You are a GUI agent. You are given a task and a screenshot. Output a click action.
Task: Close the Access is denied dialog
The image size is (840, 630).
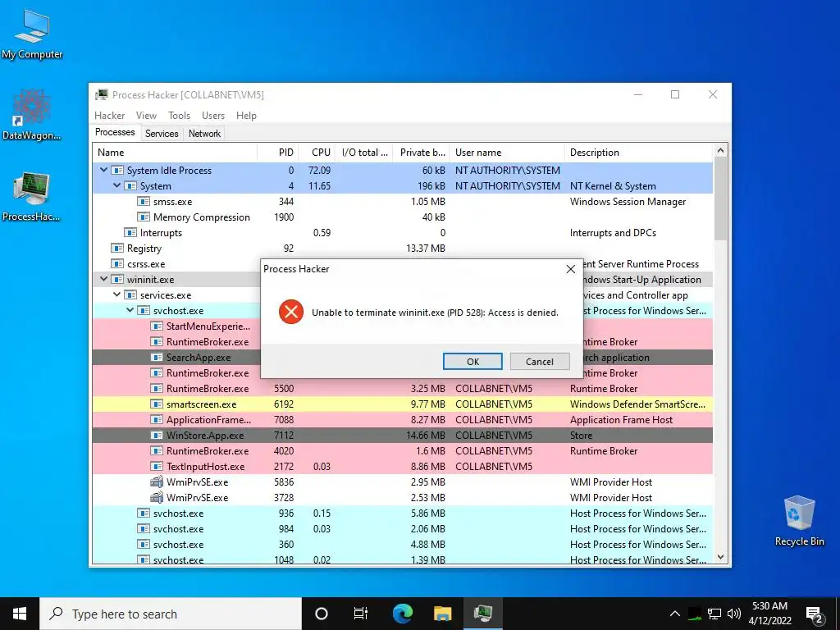(571, 269)
